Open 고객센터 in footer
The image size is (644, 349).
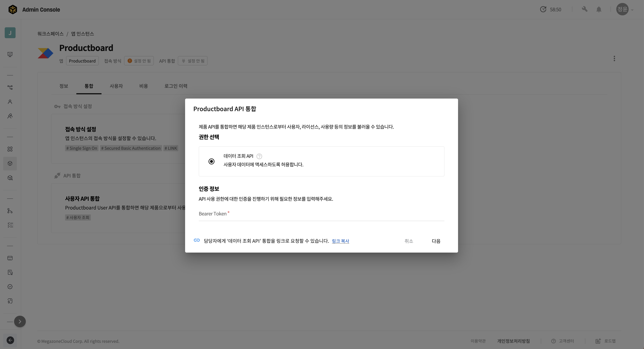[x=563, y=341]
